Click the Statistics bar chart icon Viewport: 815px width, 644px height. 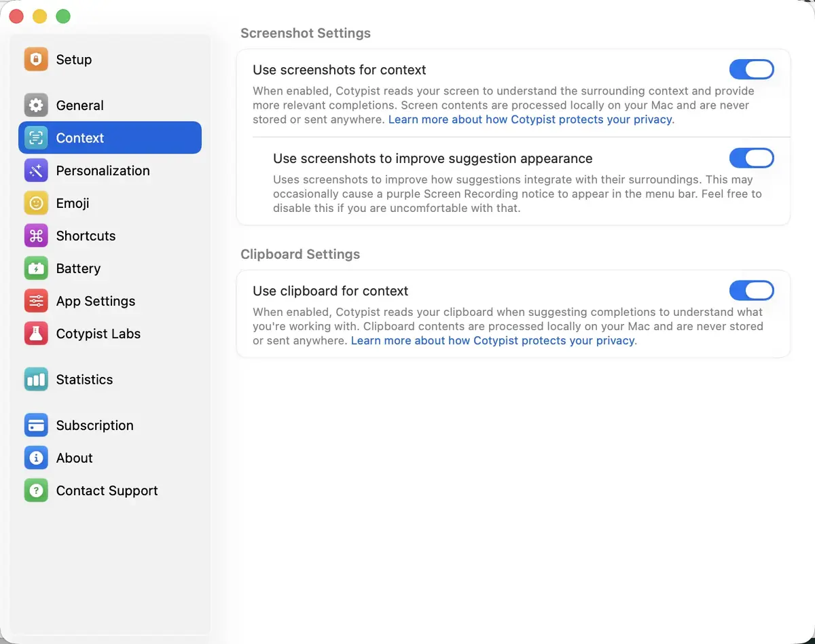(x=36, y=379)
